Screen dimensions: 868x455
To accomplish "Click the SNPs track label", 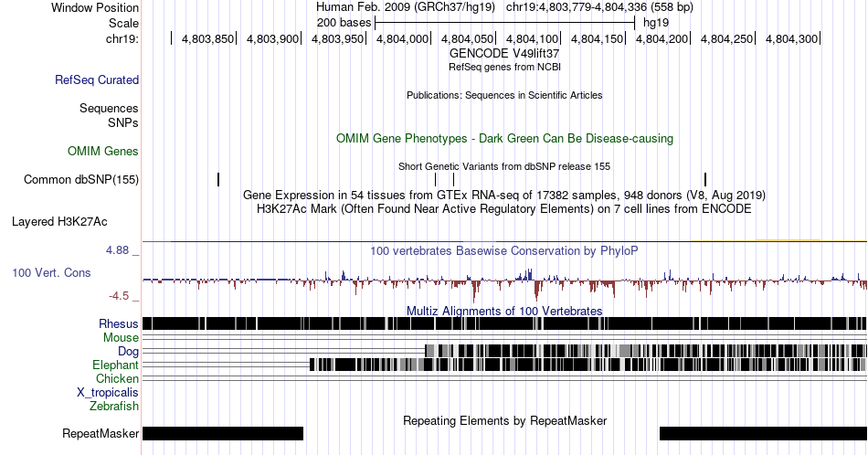I will pyautogui.click(x=123, y=122).
